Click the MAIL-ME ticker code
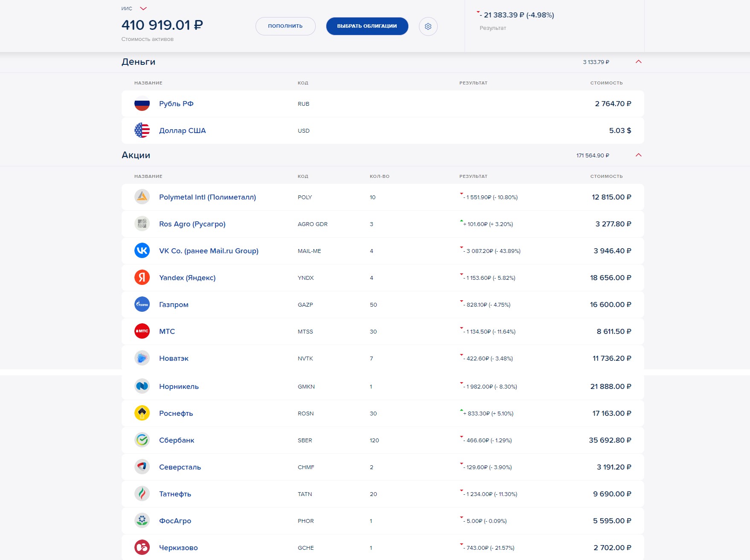The height and width of the screenshot is (560, 750). pos(309,251)
